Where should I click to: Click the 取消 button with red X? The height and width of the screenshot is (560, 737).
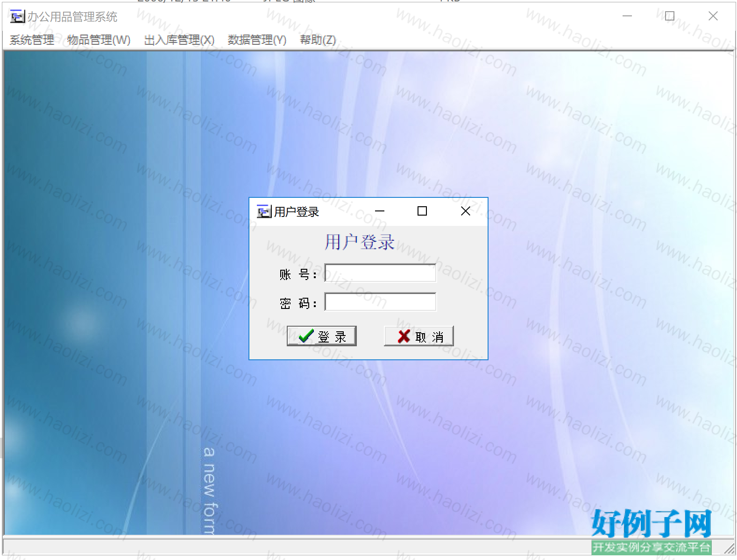[x=418, y=336]
